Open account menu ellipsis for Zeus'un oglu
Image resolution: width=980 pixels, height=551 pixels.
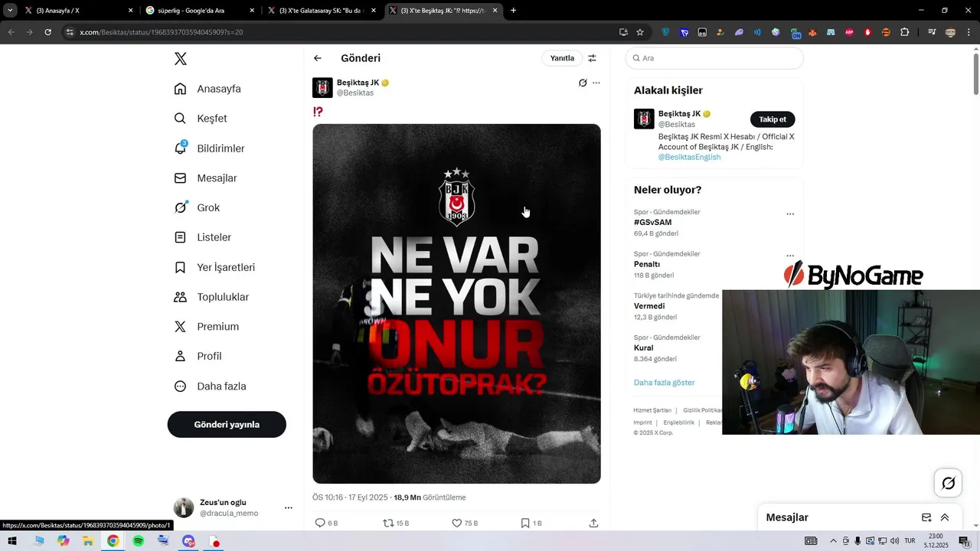pos(289,507)
